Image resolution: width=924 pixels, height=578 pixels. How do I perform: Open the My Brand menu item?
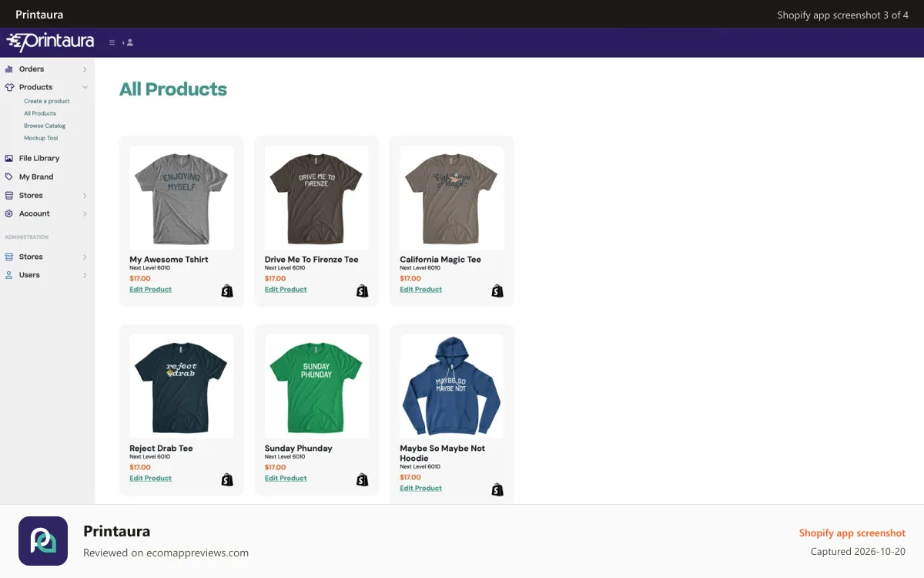36,176
